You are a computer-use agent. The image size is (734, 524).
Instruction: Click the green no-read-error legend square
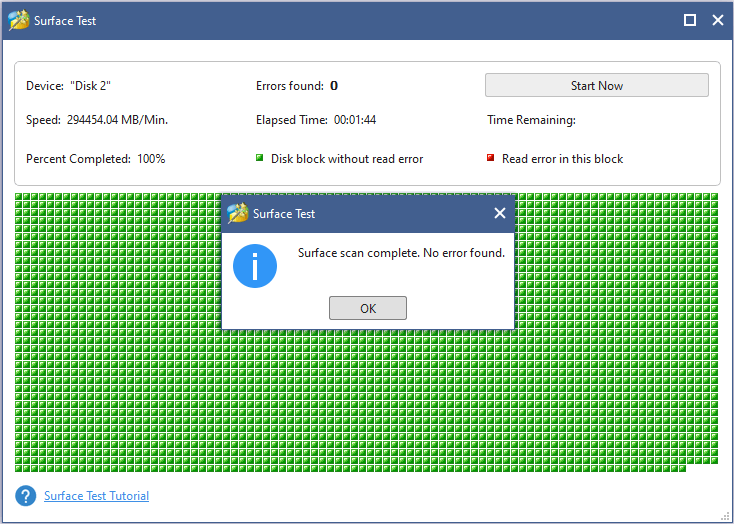pyautogui.click(x=260, y=158)
